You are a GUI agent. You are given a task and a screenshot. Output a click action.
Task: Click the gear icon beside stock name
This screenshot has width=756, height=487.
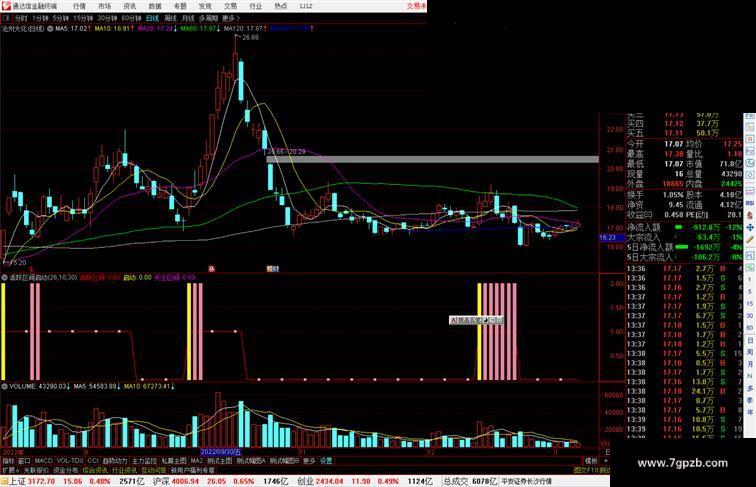click(50, 29)
